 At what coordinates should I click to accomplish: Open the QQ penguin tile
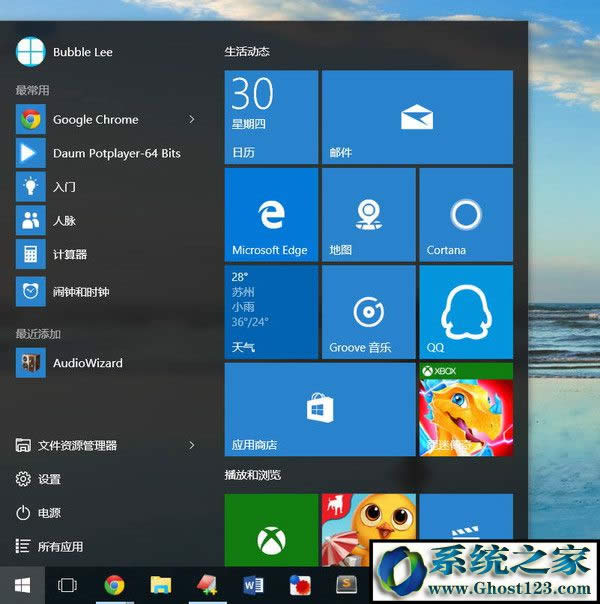tap(465, 312)
